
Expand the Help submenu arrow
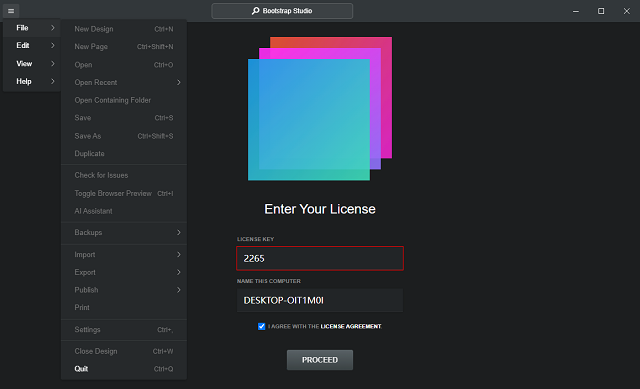pyautogui.click(x=53, y=81)
